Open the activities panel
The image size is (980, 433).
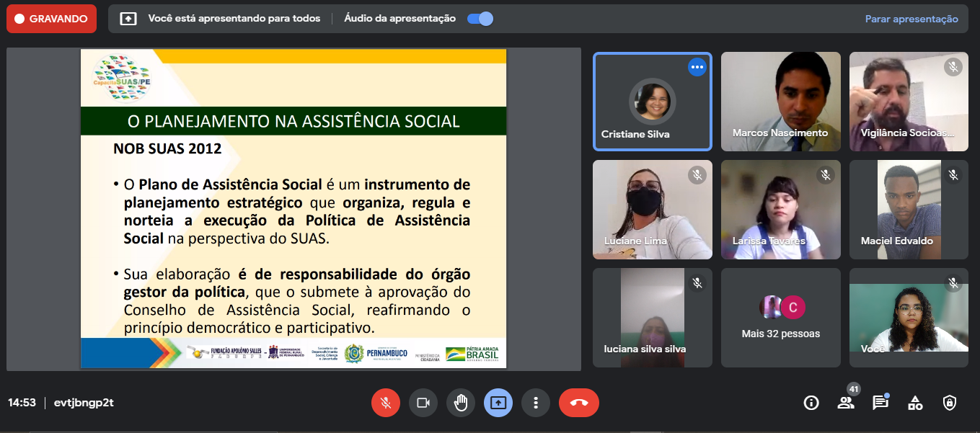tap(915, 403)
